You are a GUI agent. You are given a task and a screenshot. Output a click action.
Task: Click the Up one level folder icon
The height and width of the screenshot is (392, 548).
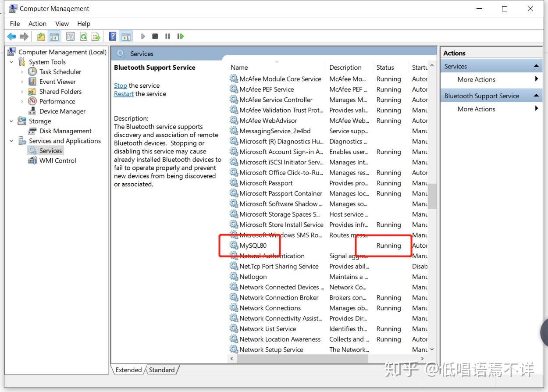click(41, 36)
